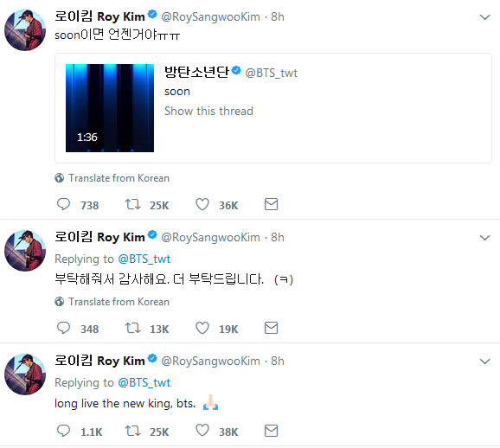
Task: Open replies on the tweet with 348 comments
Action: pyautogui.click(x=63, y=328)
